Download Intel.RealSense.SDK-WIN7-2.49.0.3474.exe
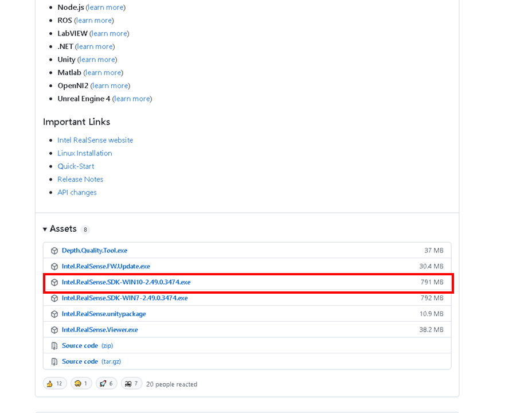This screenshot has width=532, height=413. click(x=124, y=298)
